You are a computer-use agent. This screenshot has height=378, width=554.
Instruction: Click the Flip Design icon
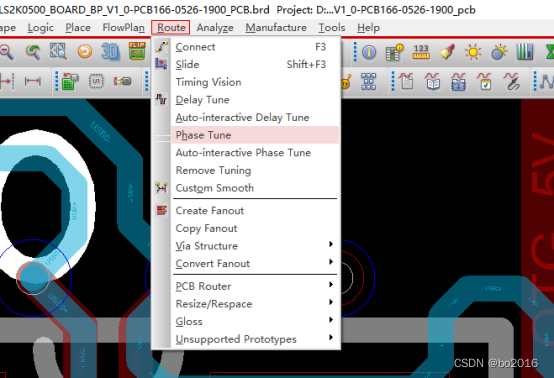(137, 51)
